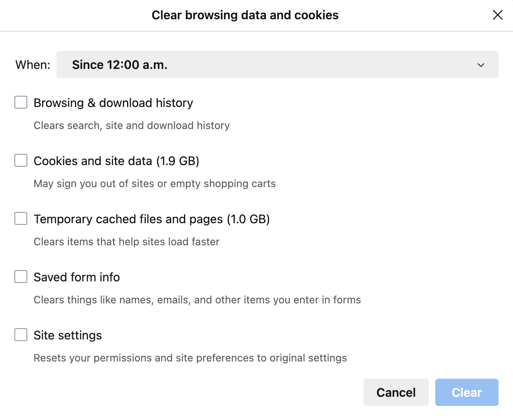Click the blue Clear button
This screenshot has width=513, height=420.
tap(467, 392)
